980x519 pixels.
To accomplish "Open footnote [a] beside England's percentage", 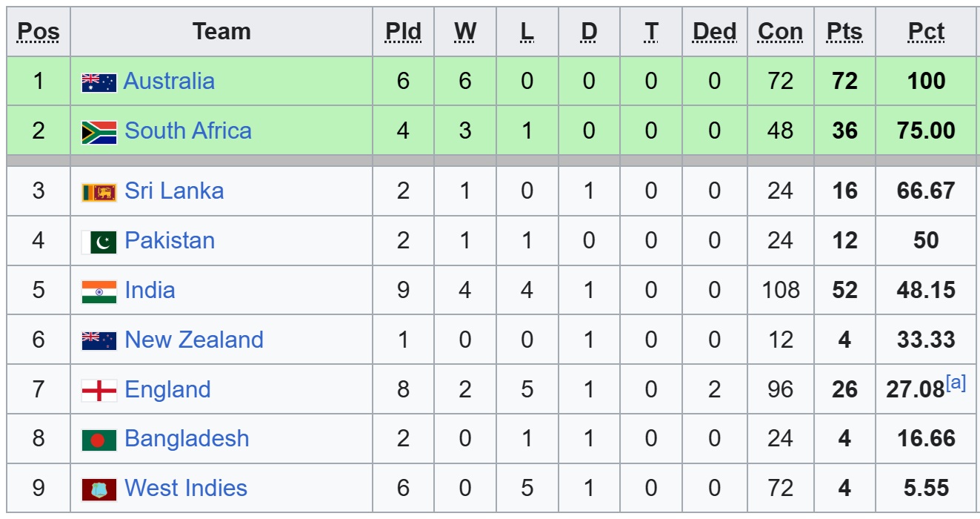I will [956, 383].
